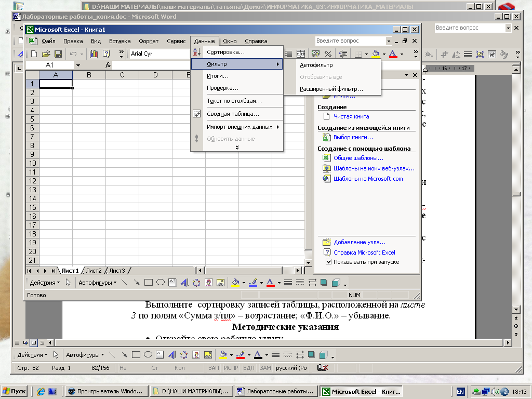Screen dimensions: 532x399
Task: Click the Undo arrow in Excel toolbar
Action: point(73,54)
